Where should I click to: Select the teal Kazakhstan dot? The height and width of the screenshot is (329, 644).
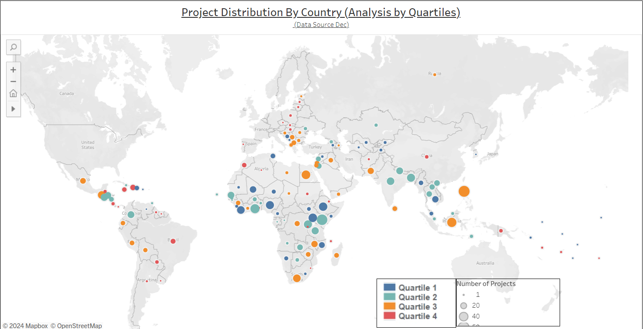pos(376,125)
